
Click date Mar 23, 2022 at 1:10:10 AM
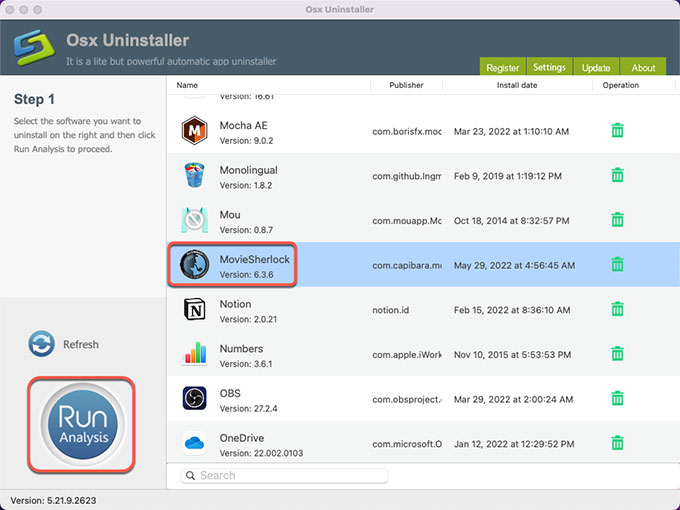point(511,131)
